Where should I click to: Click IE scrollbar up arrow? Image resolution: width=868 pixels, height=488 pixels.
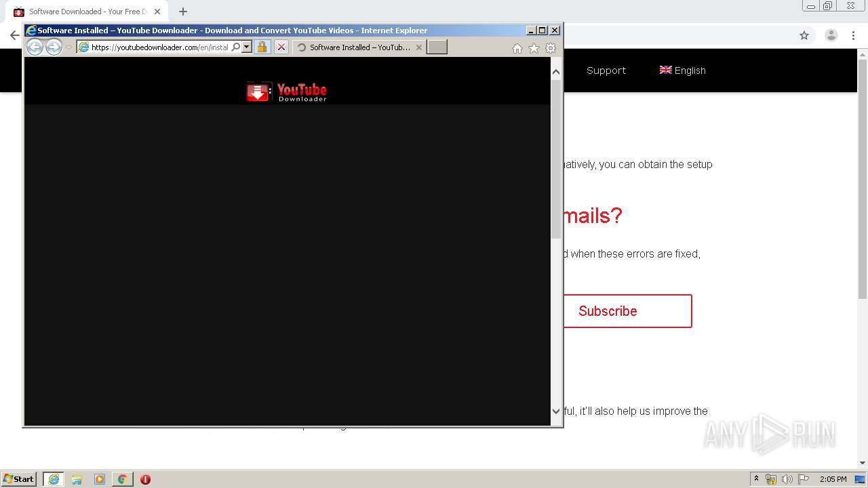click(x=556, y=72)
